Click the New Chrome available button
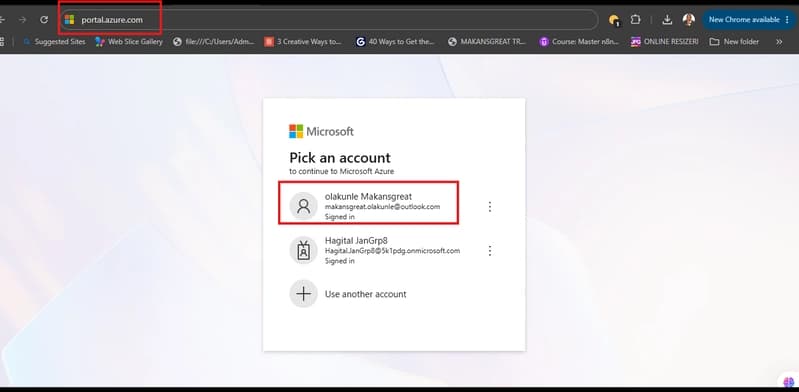The width and height of the screenshot is (799, 392). pos(749,20)
